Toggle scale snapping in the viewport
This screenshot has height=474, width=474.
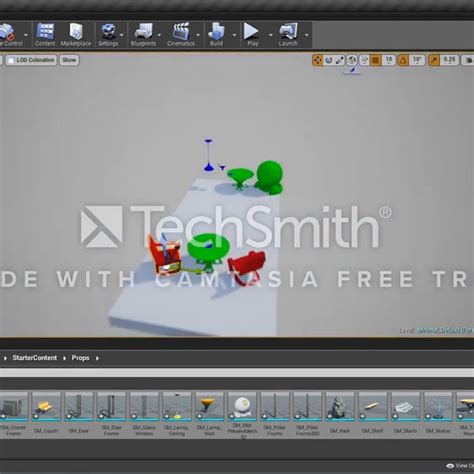pos(434,60)
